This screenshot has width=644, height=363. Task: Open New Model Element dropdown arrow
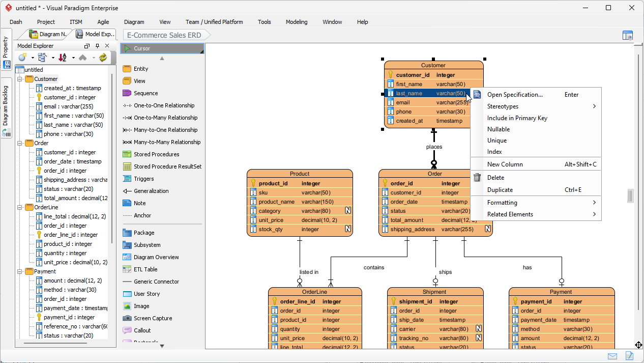(33, 58)
